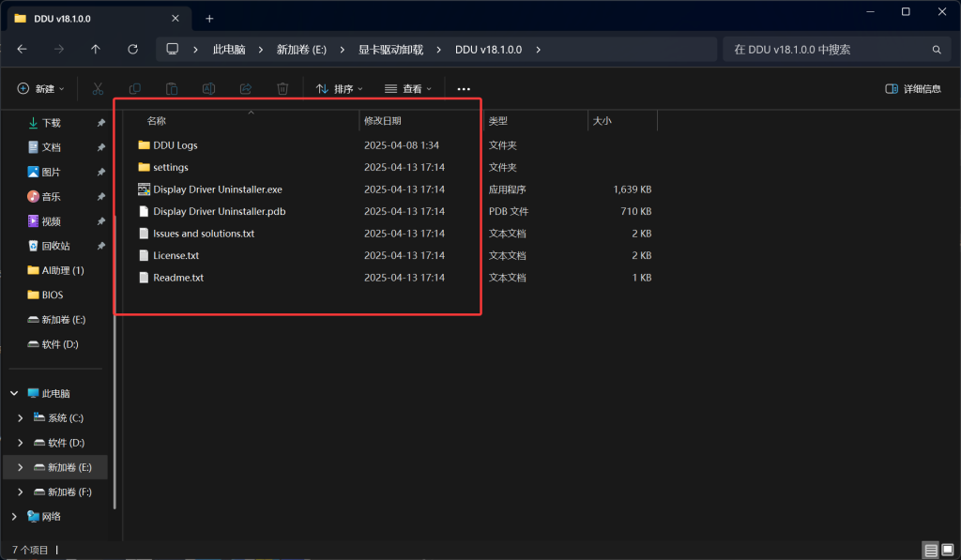Viewport: 961px width, 560px height.
Task: Click the DDU Logs folder icon
Action: (x=144, y=145)
